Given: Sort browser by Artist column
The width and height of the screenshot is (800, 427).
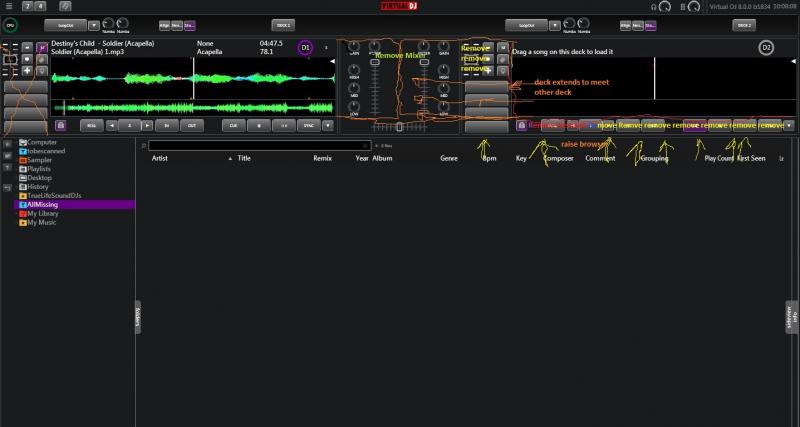Looking at the screenshot, I should [x=160, y=158].
